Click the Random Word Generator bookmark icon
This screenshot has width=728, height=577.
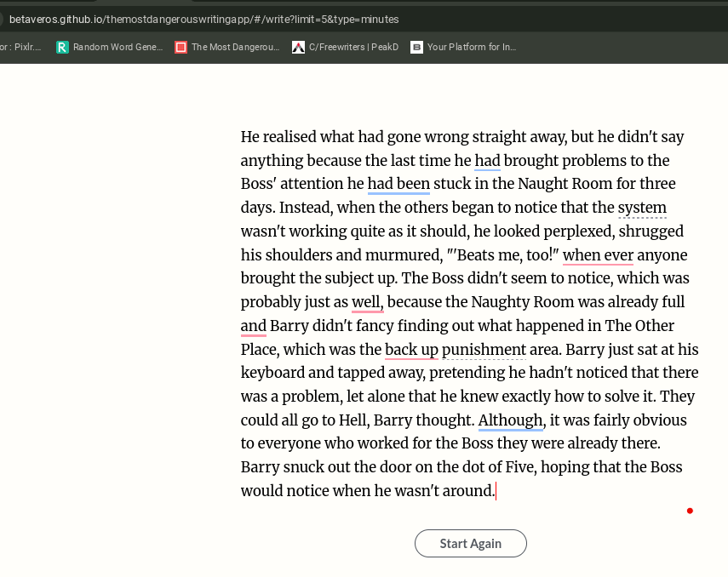(62, 48)
